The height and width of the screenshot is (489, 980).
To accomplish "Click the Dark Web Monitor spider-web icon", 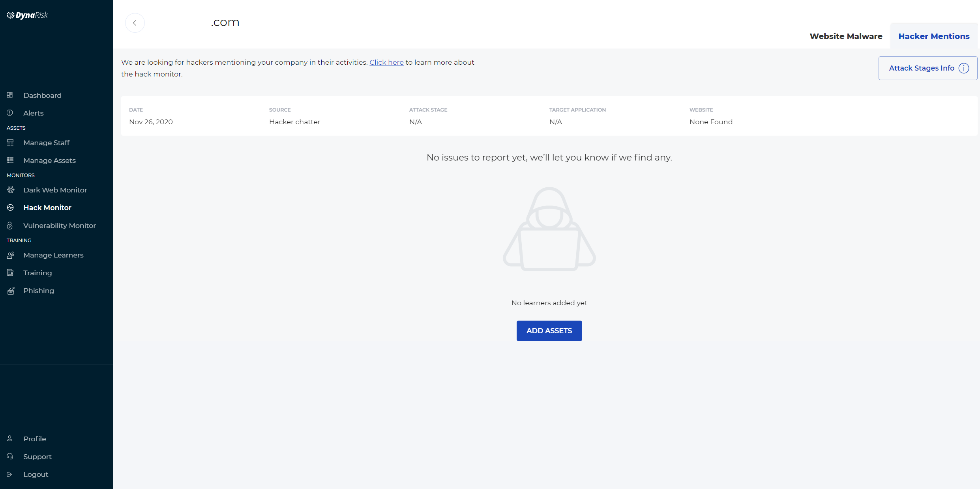I will [x=11, y=190].
